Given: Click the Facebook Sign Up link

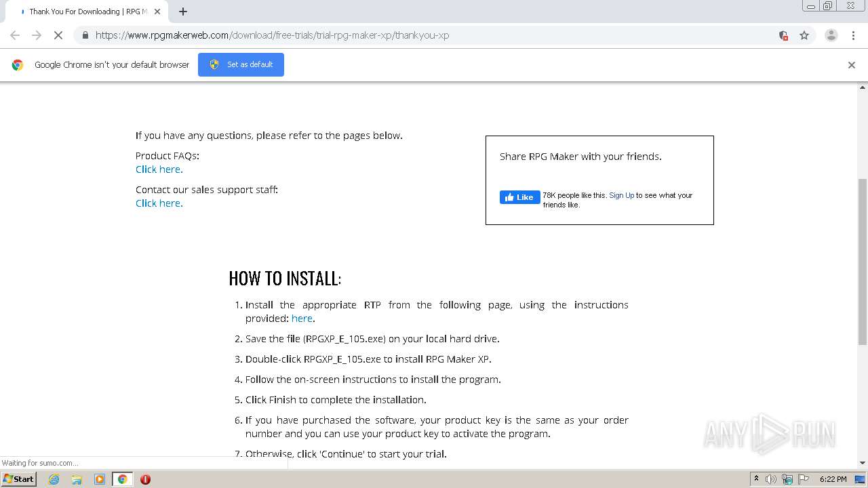Looking at the screenshot, I should 622,195.
